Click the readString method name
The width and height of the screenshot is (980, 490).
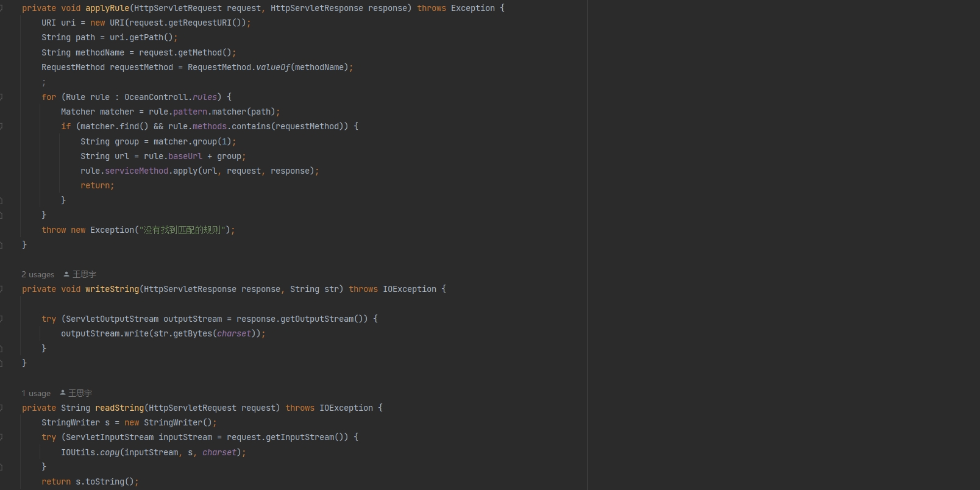[119, 408]
